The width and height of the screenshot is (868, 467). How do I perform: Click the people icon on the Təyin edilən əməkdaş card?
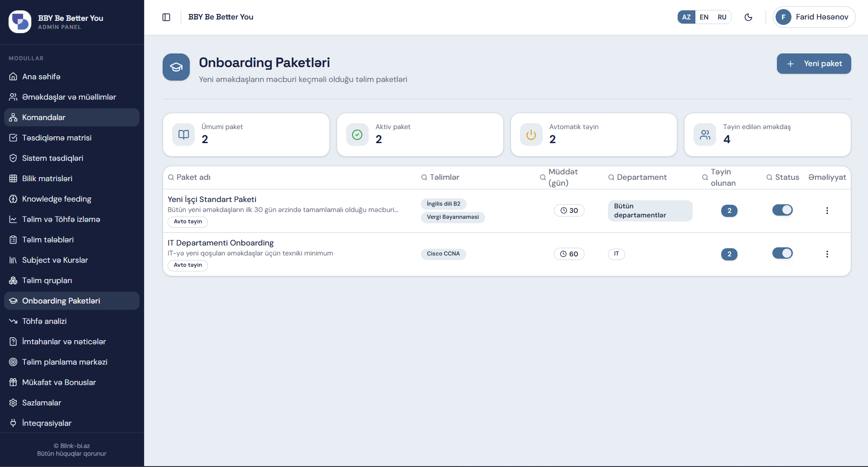705,135
